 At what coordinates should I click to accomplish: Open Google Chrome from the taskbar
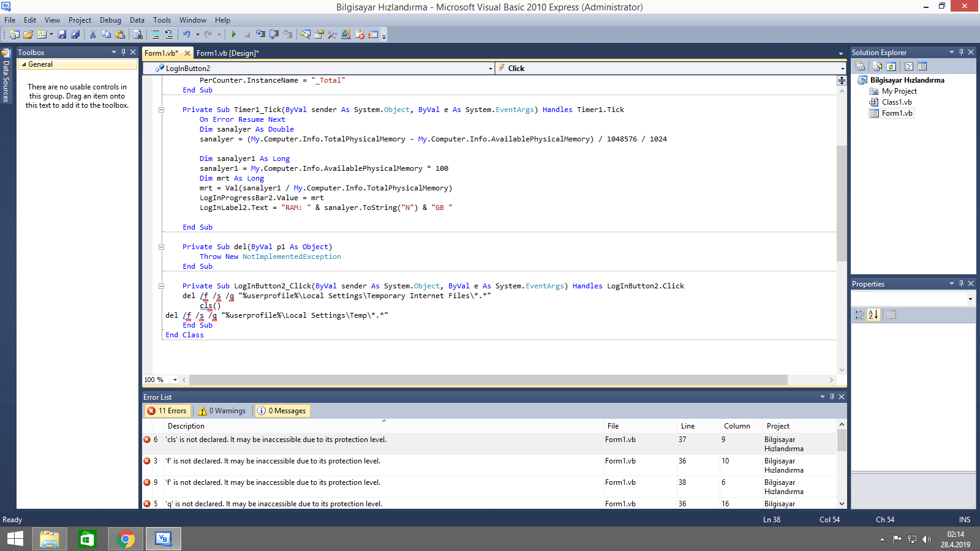[x=126, y=539]
